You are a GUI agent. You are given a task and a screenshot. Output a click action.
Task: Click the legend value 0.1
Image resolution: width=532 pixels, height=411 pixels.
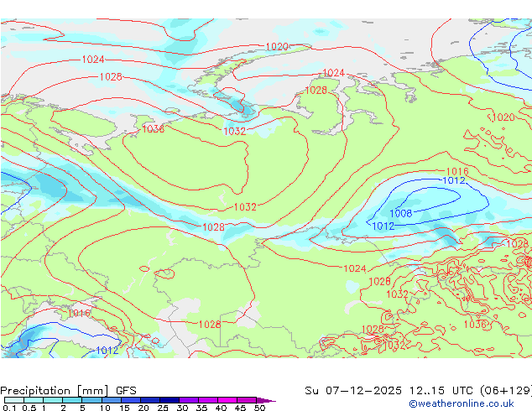tap(8, 408)
